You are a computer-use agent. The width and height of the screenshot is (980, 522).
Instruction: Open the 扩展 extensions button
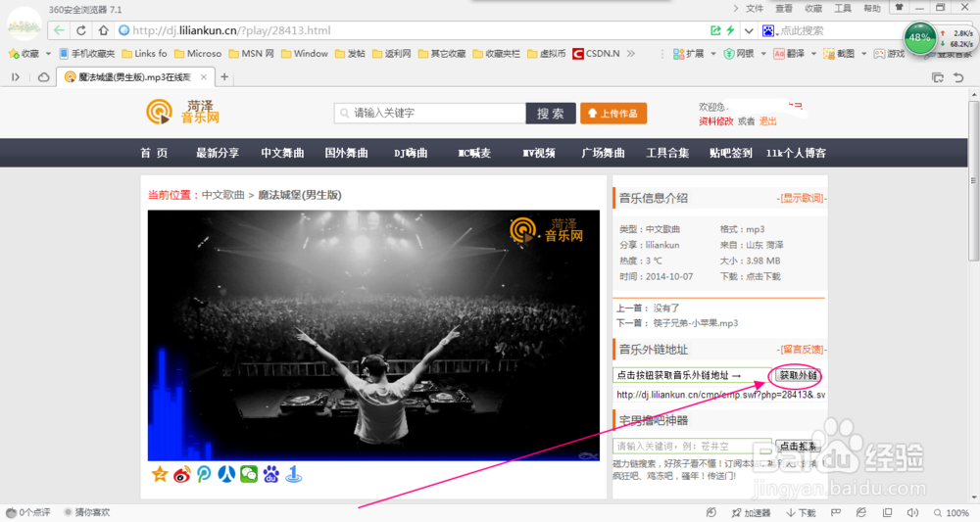(x=688, y=54)
